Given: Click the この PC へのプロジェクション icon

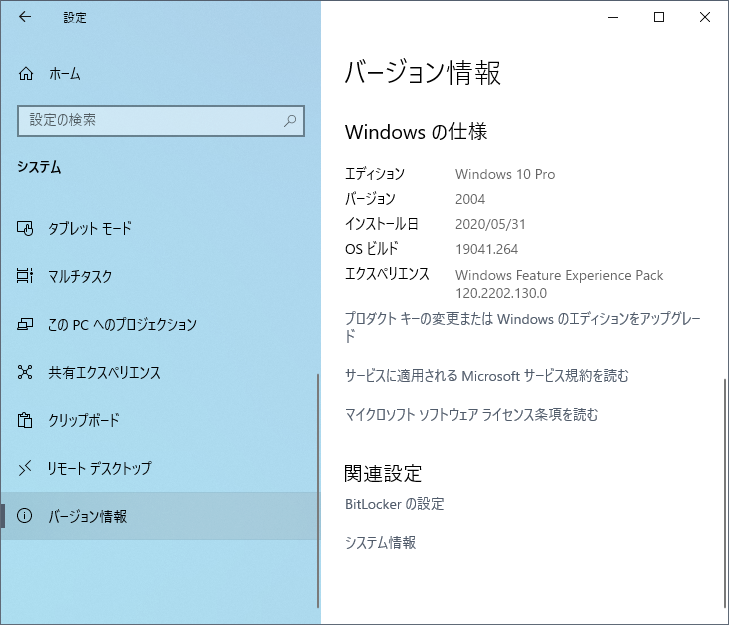Looking at the screenshot, I should coord(25,324).
